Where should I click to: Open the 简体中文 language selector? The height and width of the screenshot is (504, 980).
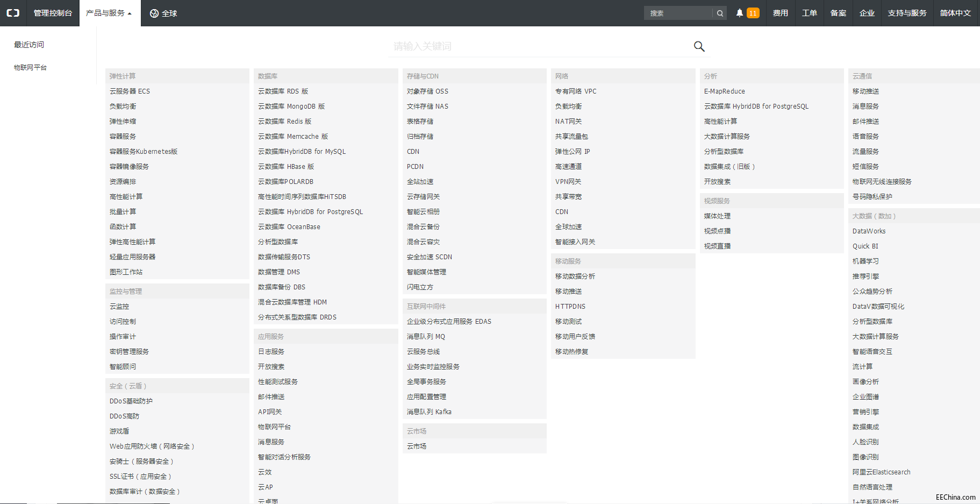(955, 13)
